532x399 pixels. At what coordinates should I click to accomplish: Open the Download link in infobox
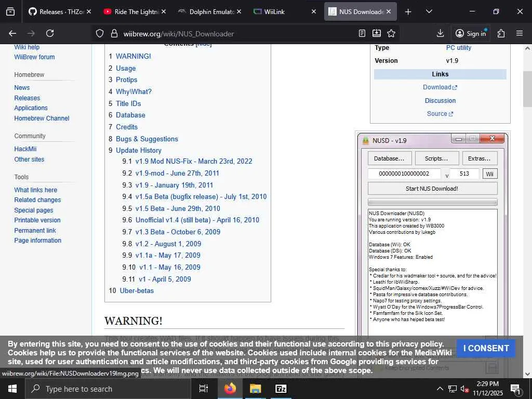pyautogui.click(x=440, y=87)
